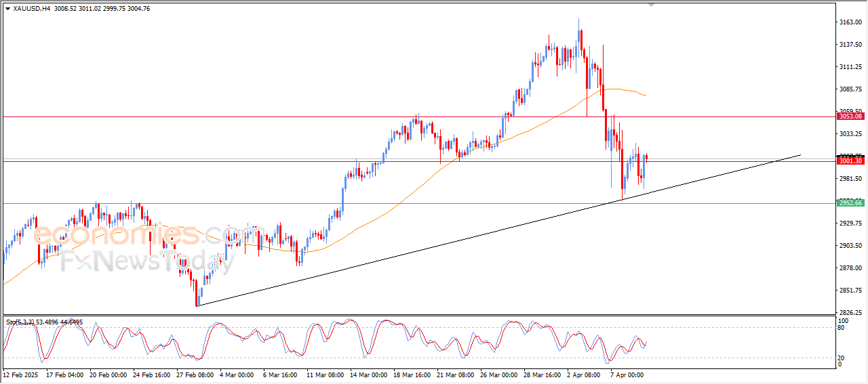868x384 pixels.
Task: Click the 28 Mar 16:00 date label
Action: (543, 374)
